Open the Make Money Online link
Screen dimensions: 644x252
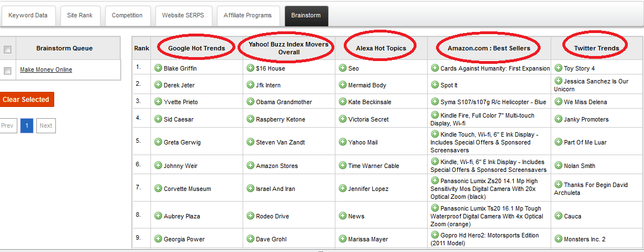click(46, 69)
